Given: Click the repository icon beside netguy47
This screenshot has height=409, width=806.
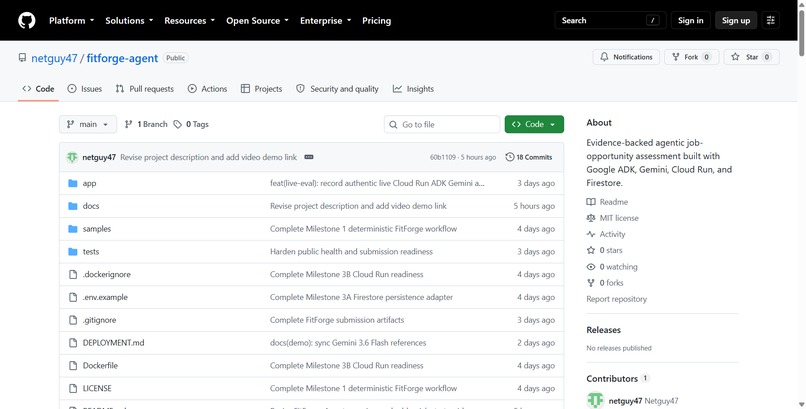Looking at the screenshot, I should 22,58.
